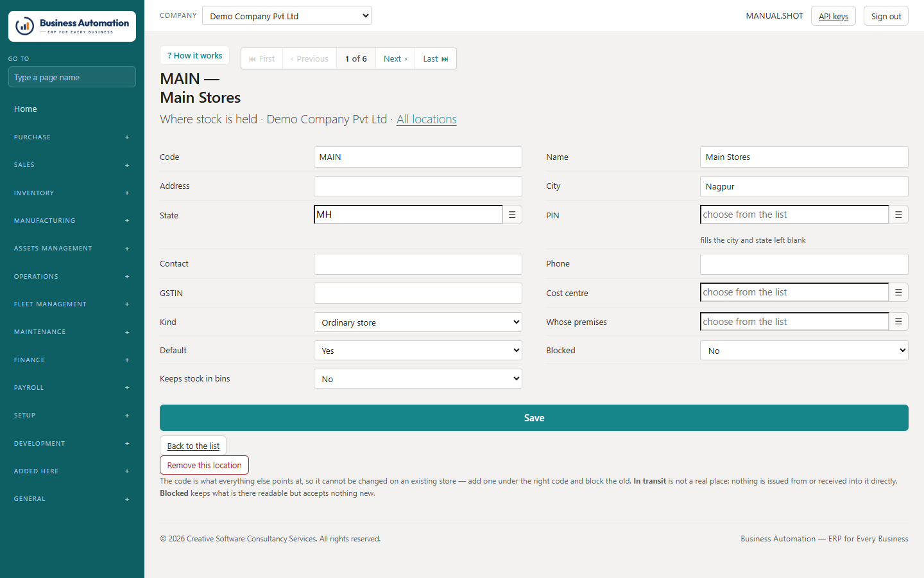The width and height of the screenshot is (924, 578).
Task: Click Sign out
Action: click(x=886, y=16)
